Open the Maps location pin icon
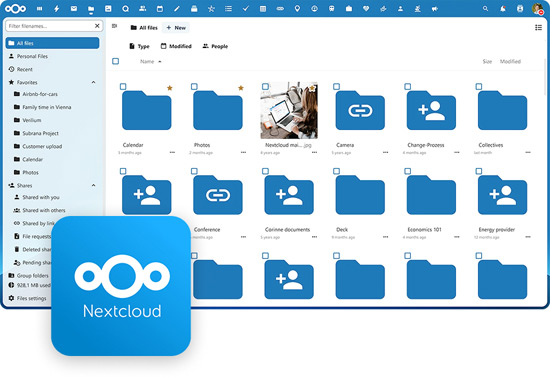Screen dimensions: 550x380 click(x=297, y=9)
